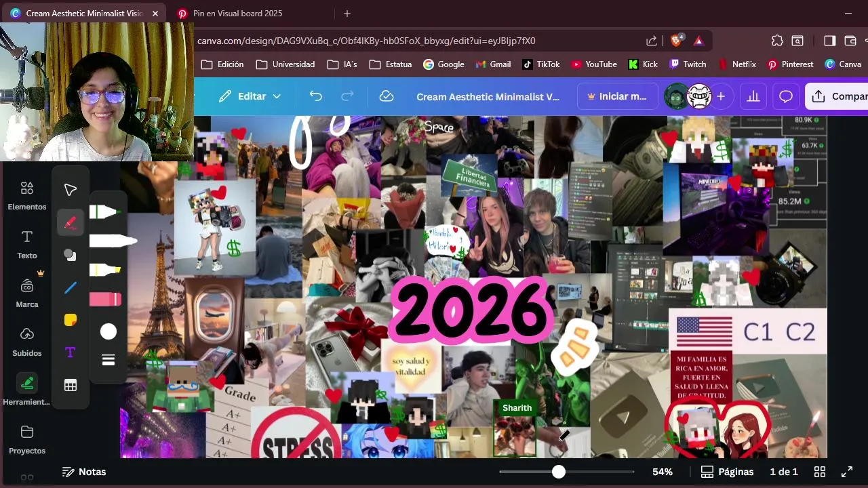Viewport: 868px width, 488px height.
Task: Open grid view of pages
Action: [820, 472]
